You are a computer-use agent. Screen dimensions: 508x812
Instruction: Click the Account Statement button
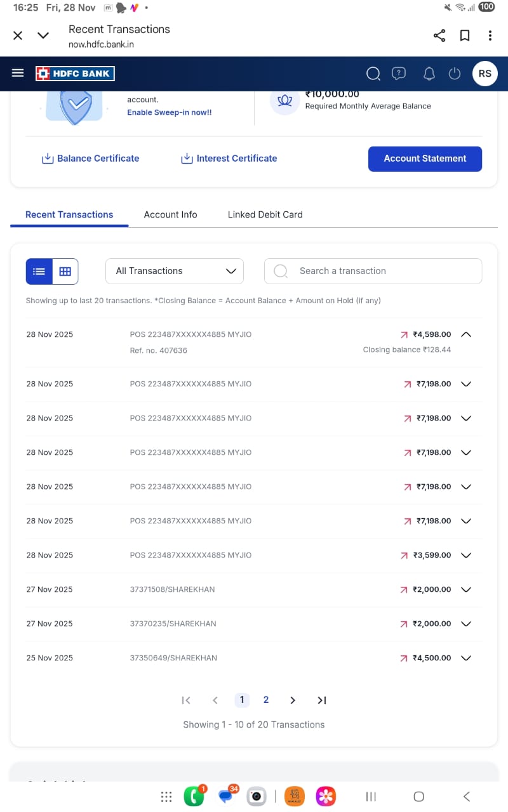click(x=425, y=159)
